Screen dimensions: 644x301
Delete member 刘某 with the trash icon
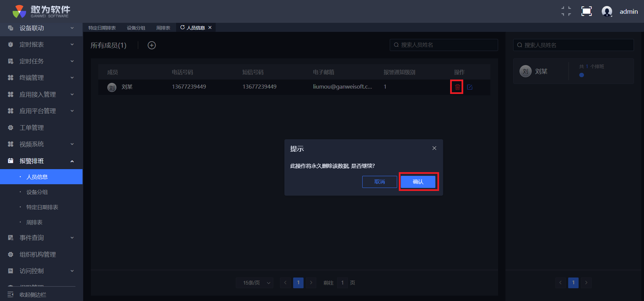tap(457, 87)
